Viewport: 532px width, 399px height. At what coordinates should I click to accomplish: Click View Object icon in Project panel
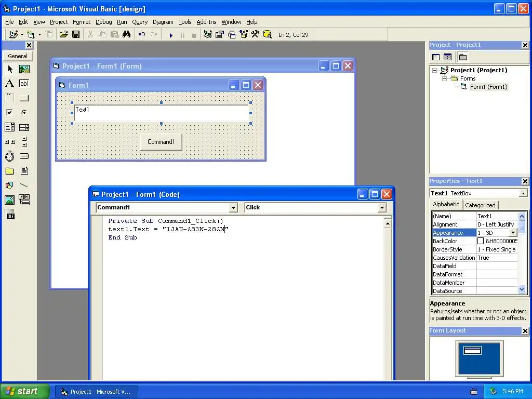click(x=447, y=57)
